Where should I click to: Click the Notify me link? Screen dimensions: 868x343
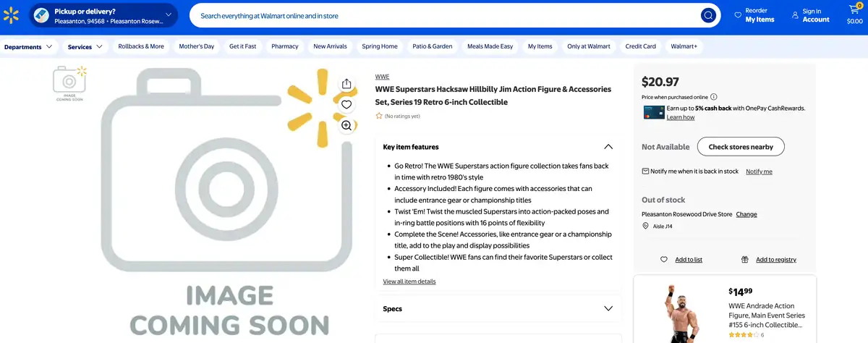[x=759, y=171]
